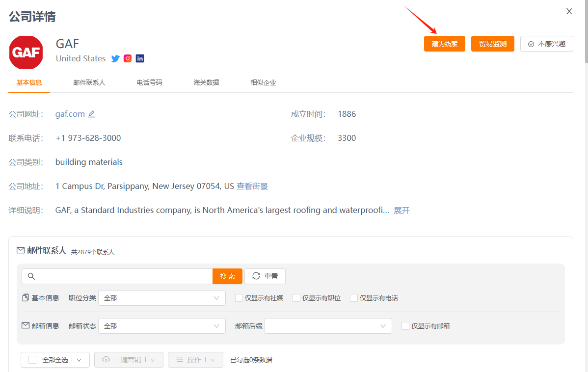588x372 pixels.
Task: Open GAF's LinkedIn profile icon
Action: pos(140,58)
